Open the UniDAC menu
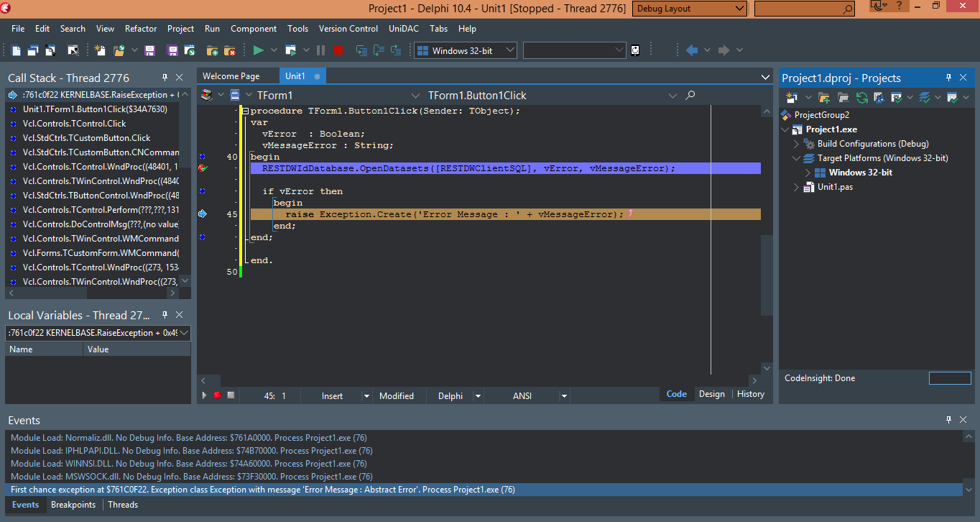This screenshot has height=522, width=980. [405, 29]
